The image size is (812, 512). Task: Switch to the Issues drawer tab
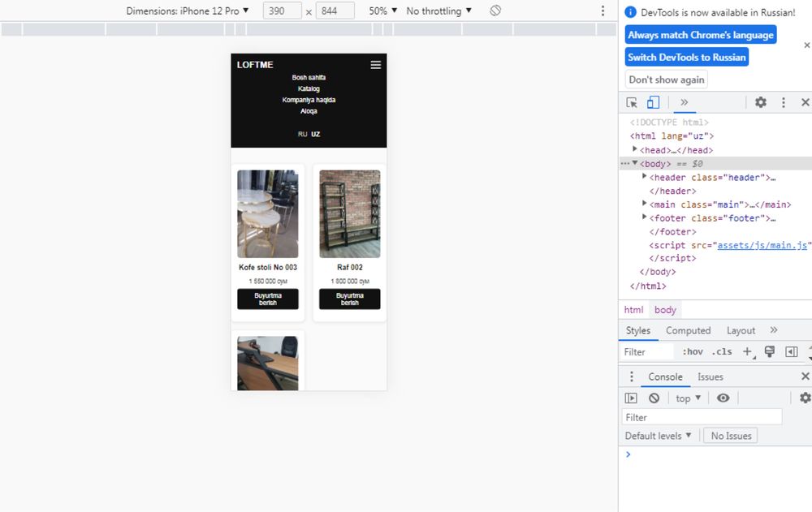coord(710,376)
